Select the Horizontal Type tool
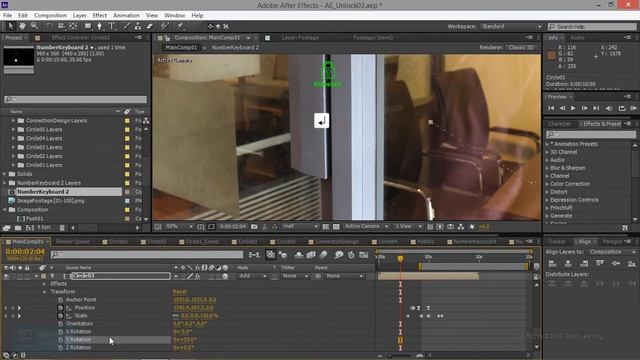This screenshot has height=360, width=640. (111, 26)
